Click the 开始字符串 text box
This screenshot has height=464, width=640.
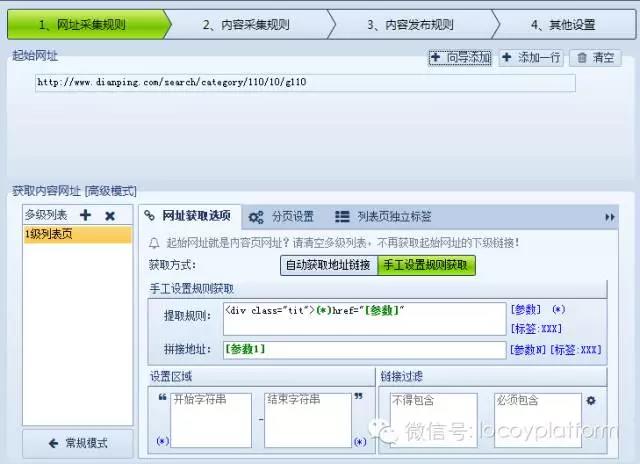point(211,420)
